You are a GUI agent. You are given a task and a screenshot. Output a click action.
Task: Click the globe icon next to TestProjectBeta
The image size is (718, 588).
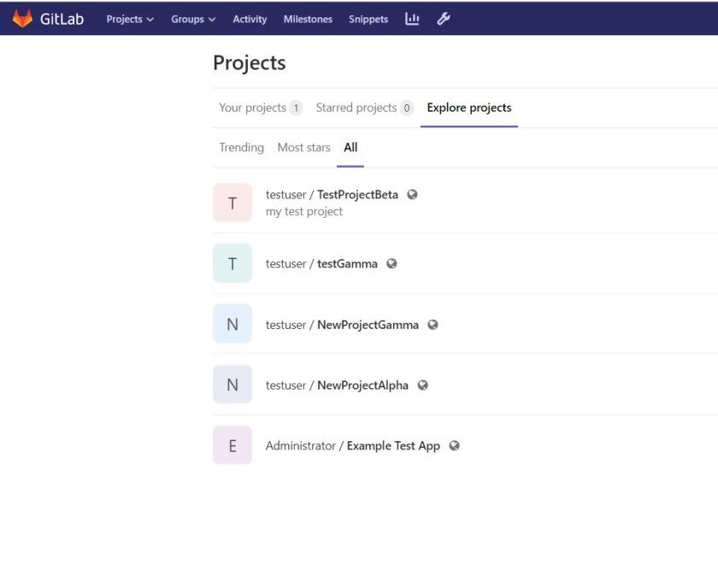pos(413,194)
